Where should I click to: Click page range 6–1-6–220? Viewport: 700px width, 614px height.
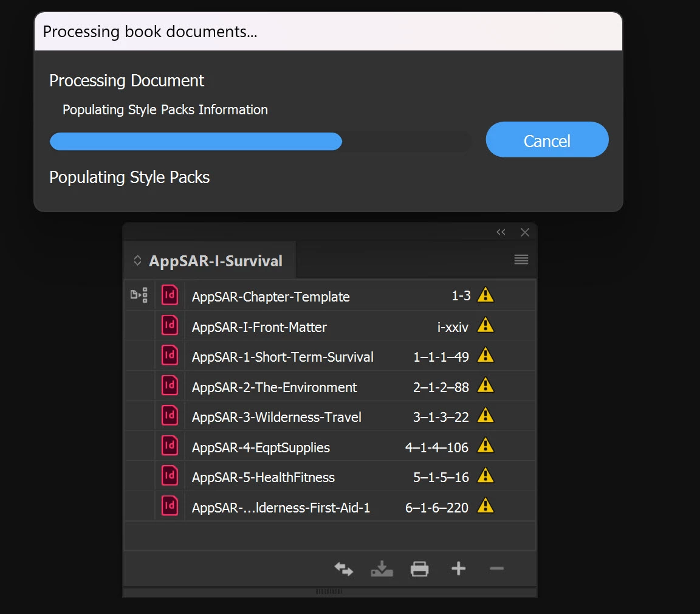tap(437, 508)
